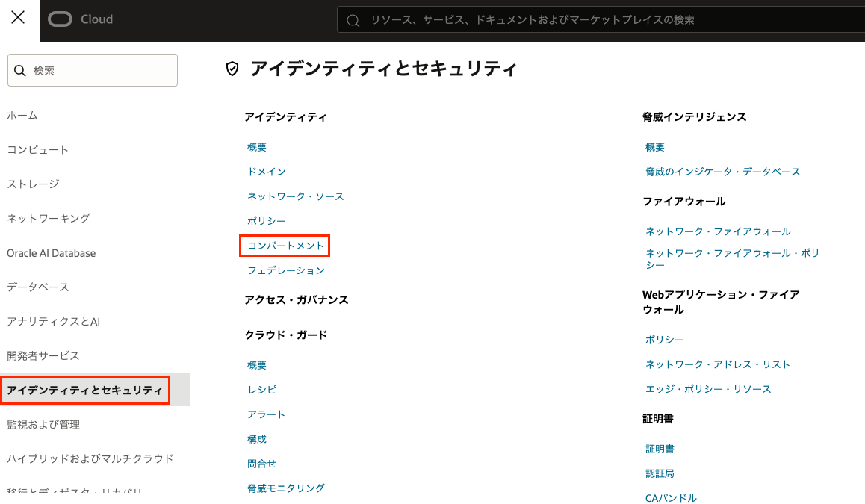Screen dimensions: 865x504
Task: Open the ネットワーク・アドレス・リスト link
Action: pyautogui.click(x=718, y=364)
